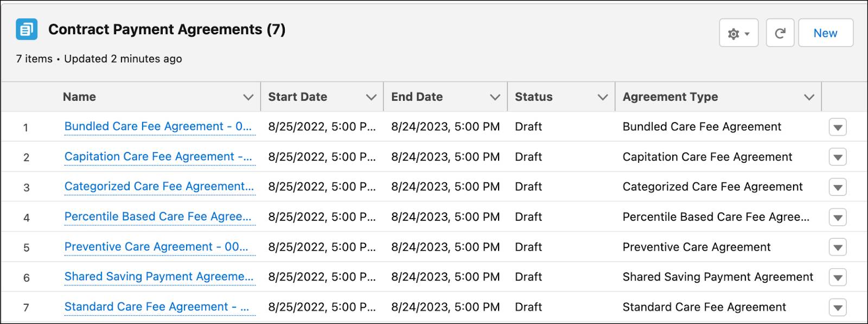Open Start Date column sort chevron
The width and height of the screenshot is (868, 324).
pyautogui.click(x=371, y=97)
